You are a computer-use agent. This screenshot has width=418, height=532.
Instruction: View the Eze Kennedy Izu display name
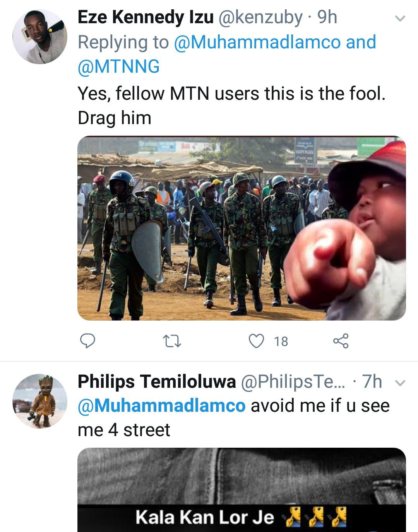[x=146, y=18]
